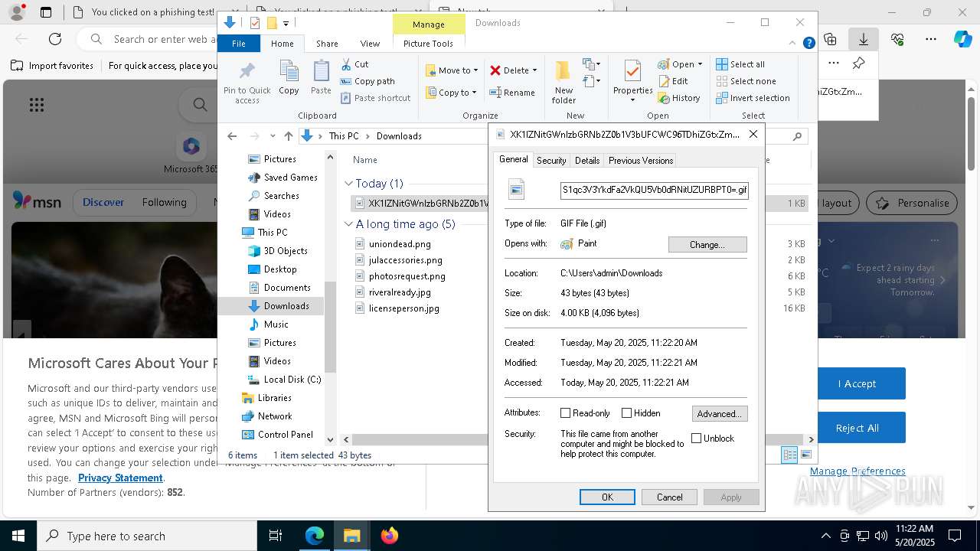980x551 pixels.
Task: Click Cancel in Properties dialog
Action: 669,497
